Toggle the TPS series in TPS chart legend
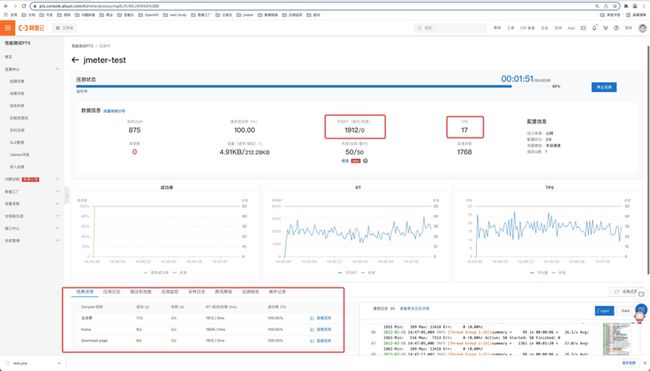 tap(538, 273)
